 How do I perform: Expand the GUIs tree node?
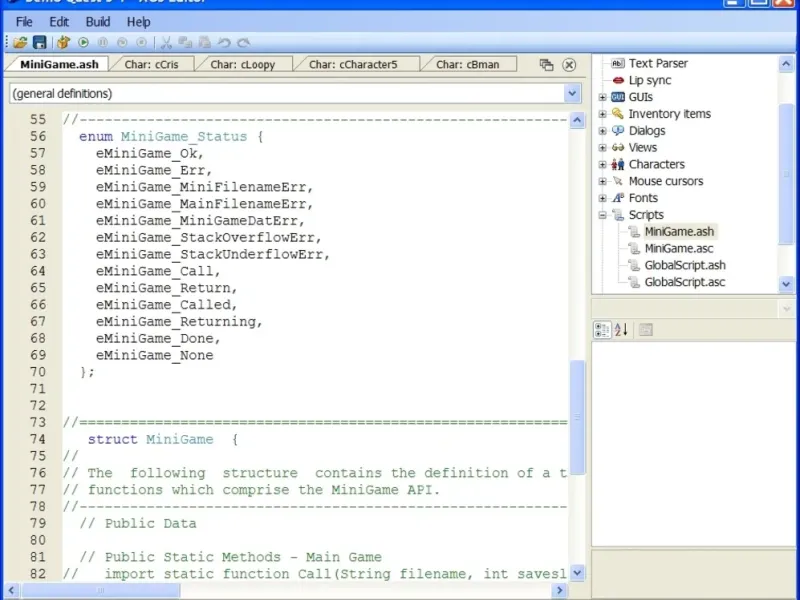603,97
